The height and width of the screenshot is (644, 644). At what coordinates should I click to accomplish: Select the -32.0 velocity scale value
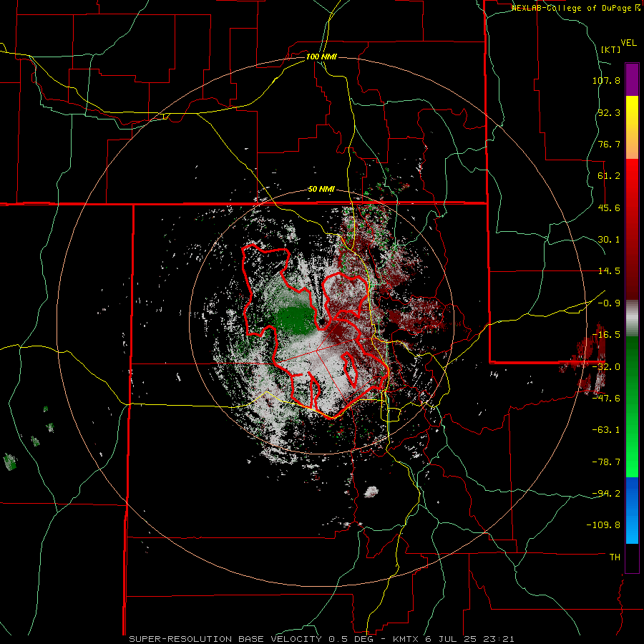tap(606, 367)
